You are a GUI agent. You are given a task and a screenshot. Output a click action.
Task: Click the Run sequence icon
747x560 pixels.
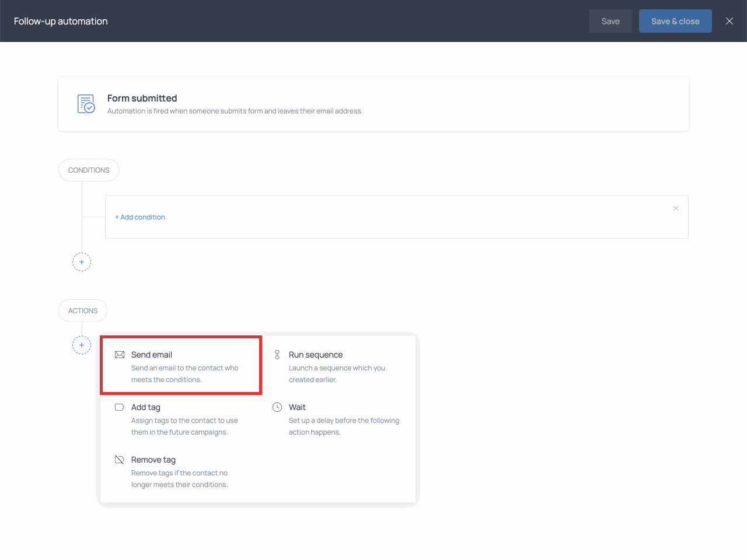point(277,354)
